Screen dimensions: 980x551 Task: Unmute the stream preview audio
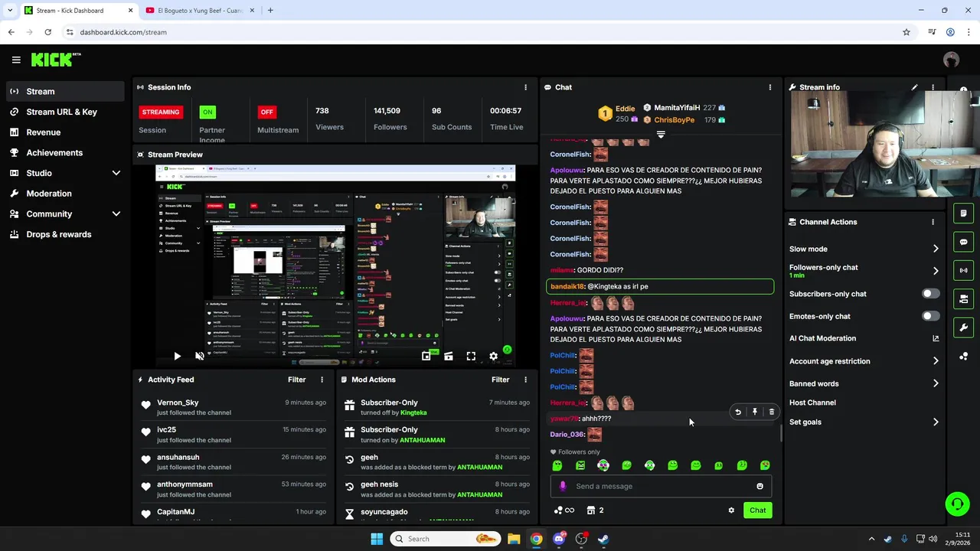(200, 356)
